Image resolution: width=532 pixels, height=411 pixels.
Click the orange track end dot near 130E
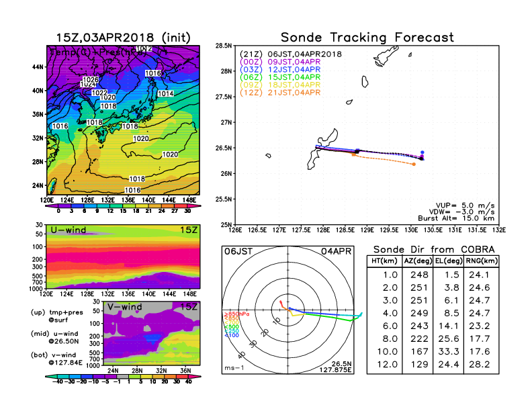[414, 165]
